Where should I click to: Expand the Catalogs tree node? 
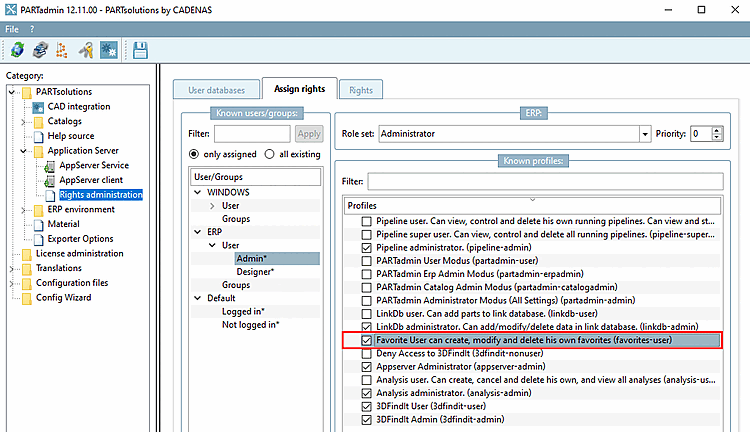(x=23, y=122)
